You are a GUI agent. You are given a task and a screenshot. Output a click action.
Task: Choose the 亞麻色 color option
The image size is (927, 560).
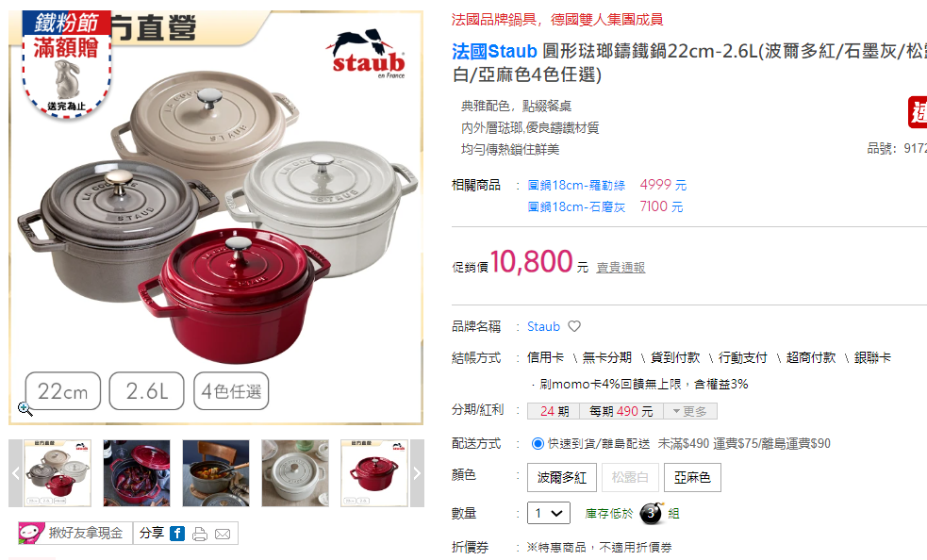(x=692, y=477)
